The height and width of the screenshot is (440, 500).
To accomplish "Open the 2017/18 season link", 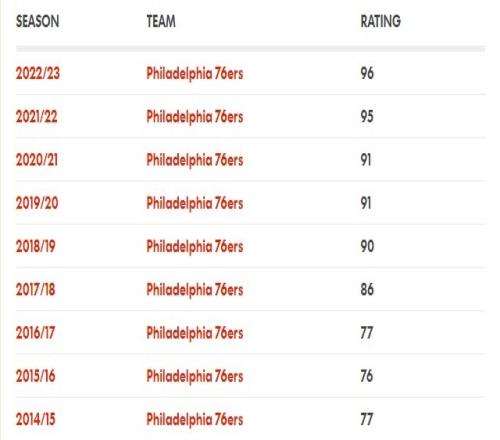I will click(35, 289).
